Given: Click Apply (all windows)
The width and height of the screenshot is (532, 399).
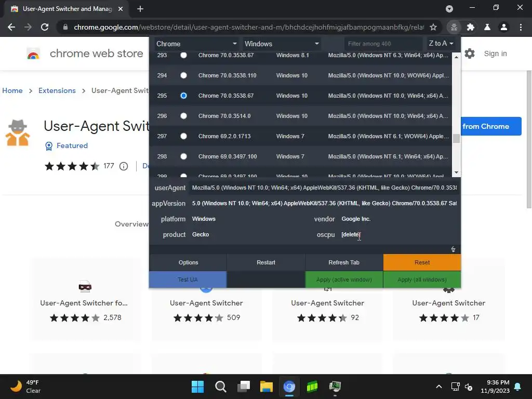Looking at the screenshot, I should click(422, 280).
